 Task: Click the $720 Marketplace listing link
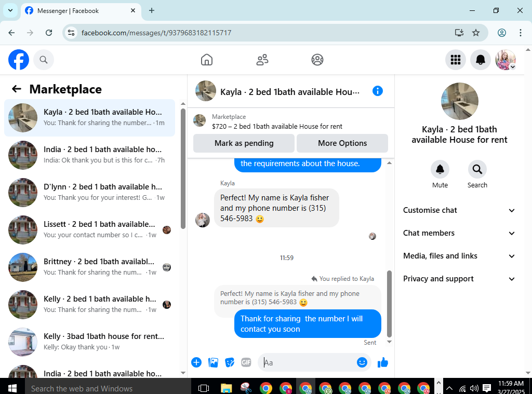(x=277, y=127)
